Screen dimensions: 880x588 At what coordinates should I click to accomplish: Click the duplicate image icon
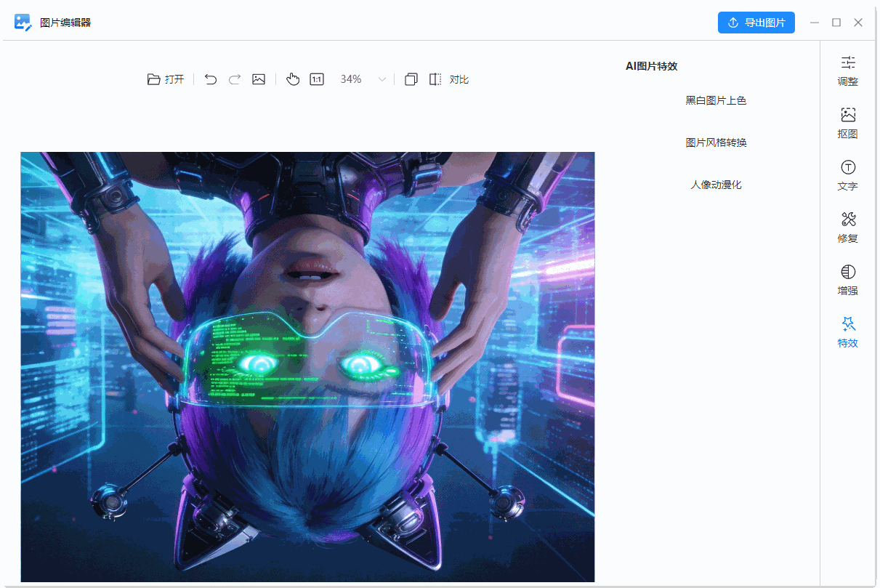tap(411, 79)
